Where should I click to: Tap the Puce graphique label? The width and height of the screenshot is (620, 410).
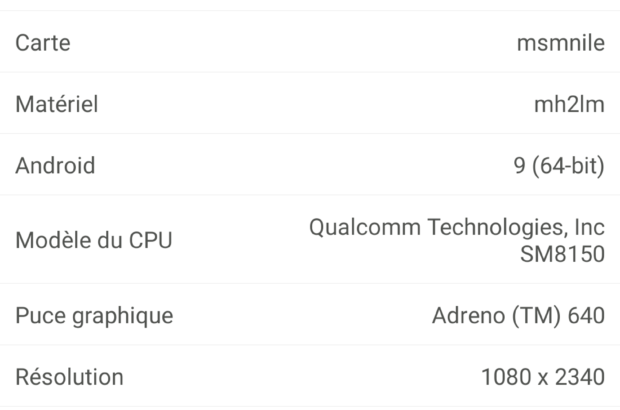coord(94,316)
